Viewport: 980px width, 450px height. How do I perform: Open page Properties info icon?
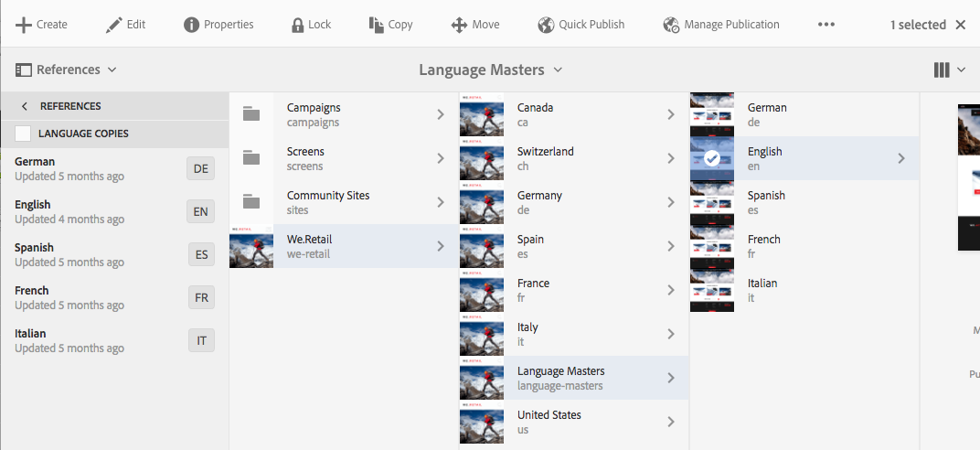tap(191, 25)
